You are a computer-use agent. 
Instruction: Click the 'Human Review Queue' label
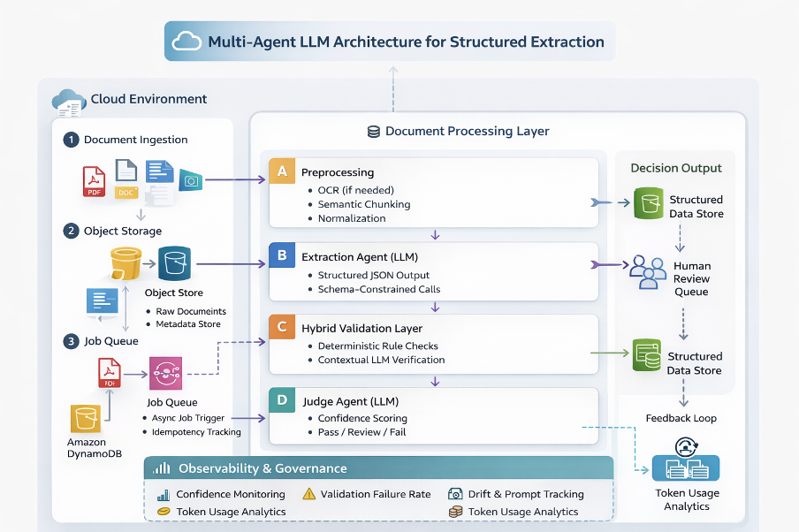[x=691, y=278]
